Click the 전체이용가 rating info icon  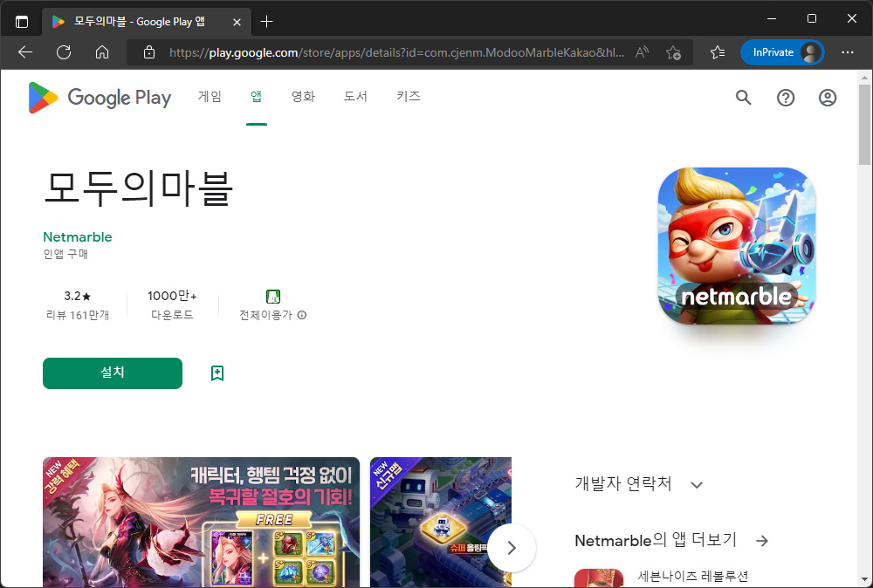302,315
